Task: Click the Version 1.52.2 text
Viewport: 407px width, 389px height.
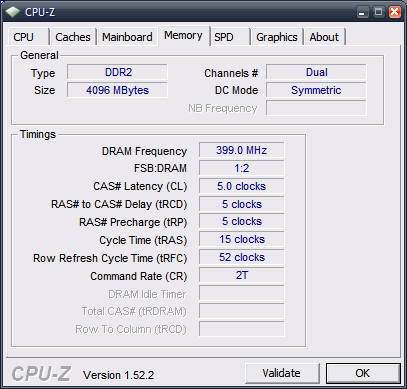Action: pyautogui.click(x=118, y=375)
